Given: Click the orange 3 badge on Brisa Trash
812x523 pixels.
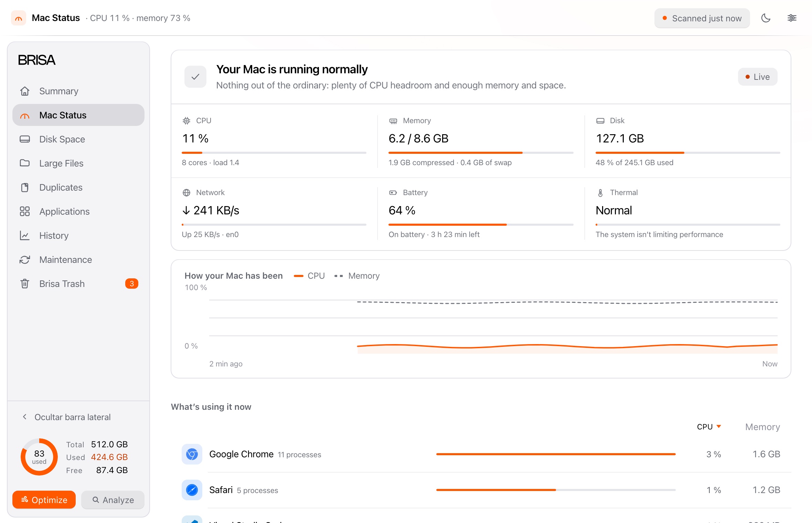Looking at the screenshot, I should (132, 284).
